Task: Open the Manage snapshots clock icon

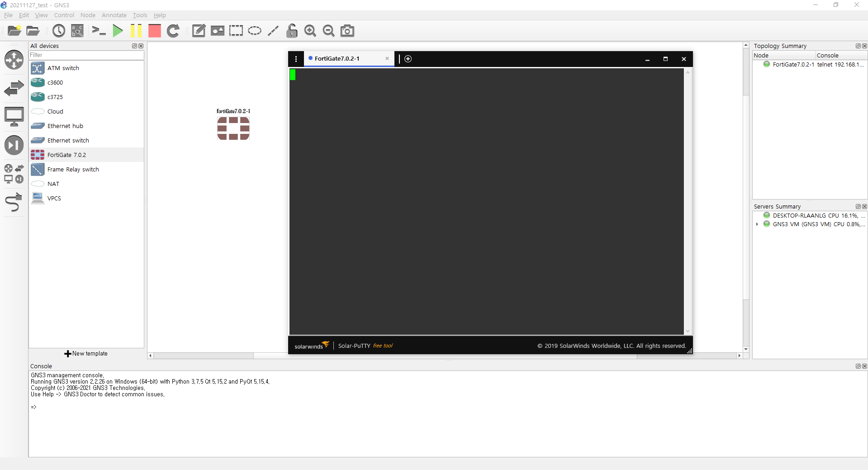Action: click(59, 31)
